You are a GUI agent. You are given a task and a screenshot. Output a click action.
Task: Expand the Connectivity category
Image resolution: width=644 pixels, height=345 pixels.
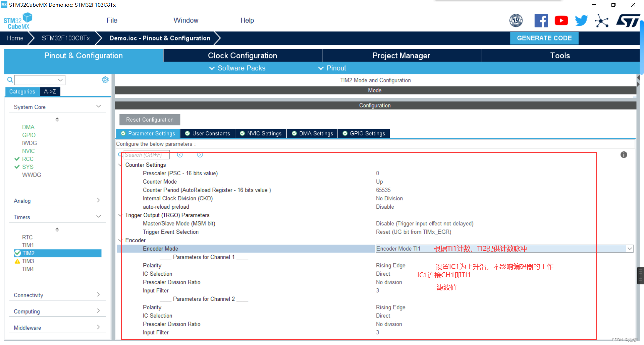click(x=99, y=294)
